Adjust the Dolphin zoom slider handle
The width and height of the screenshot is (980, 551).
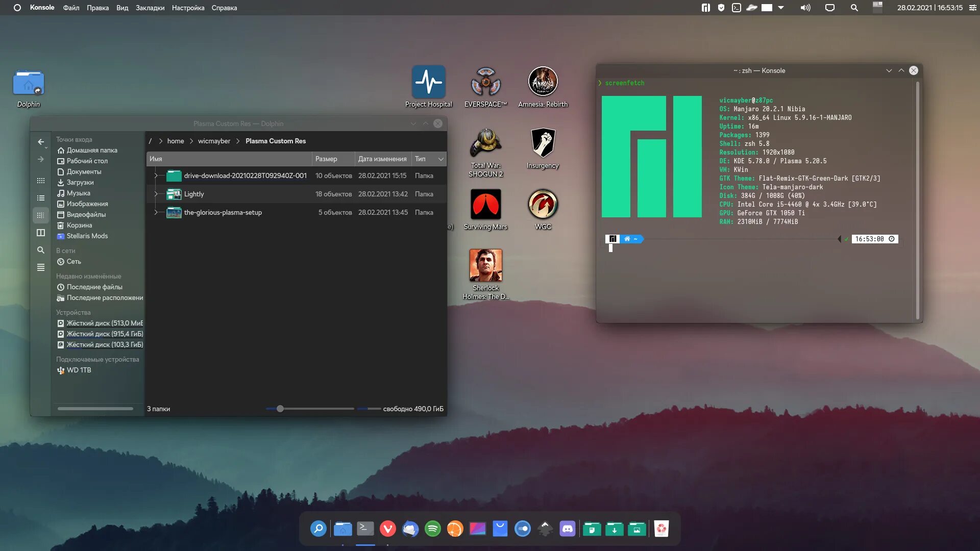coord(280,409)
